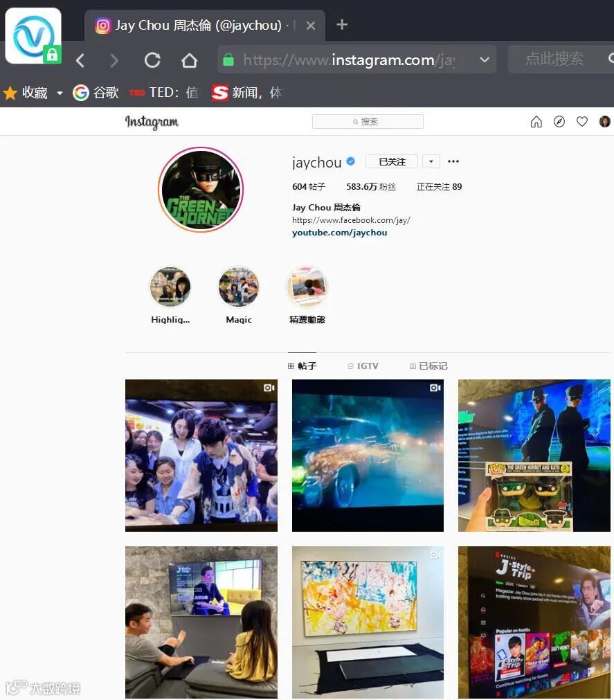Open the 谷歌 bookmark

coord(96,92)
